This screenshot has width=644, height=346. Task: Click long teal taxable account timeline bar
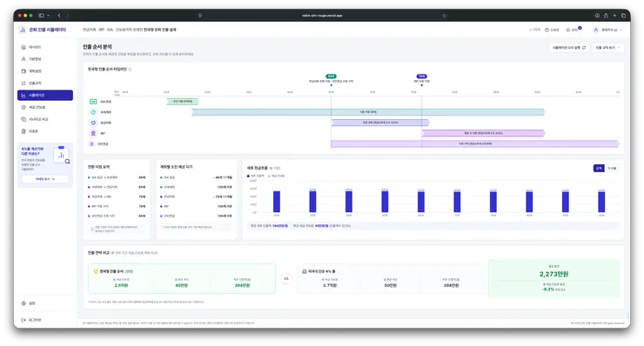point(368,112)
